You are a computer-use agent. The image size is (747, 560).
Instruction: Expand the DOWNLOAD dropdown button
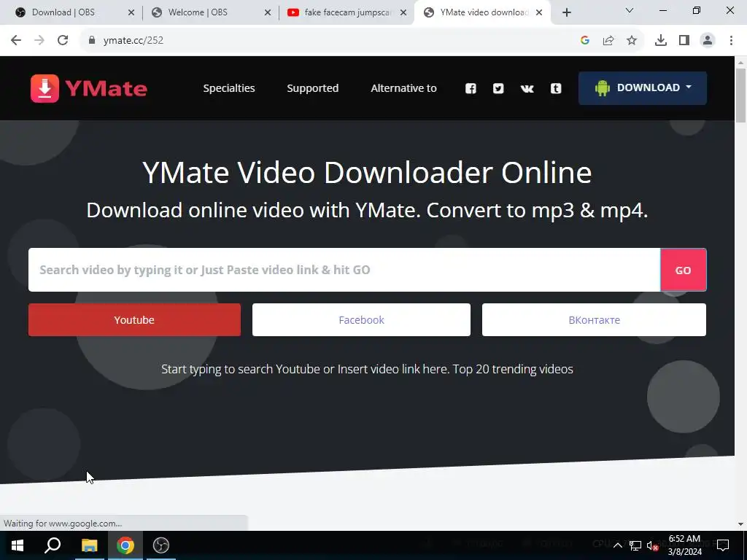[642, 88]
